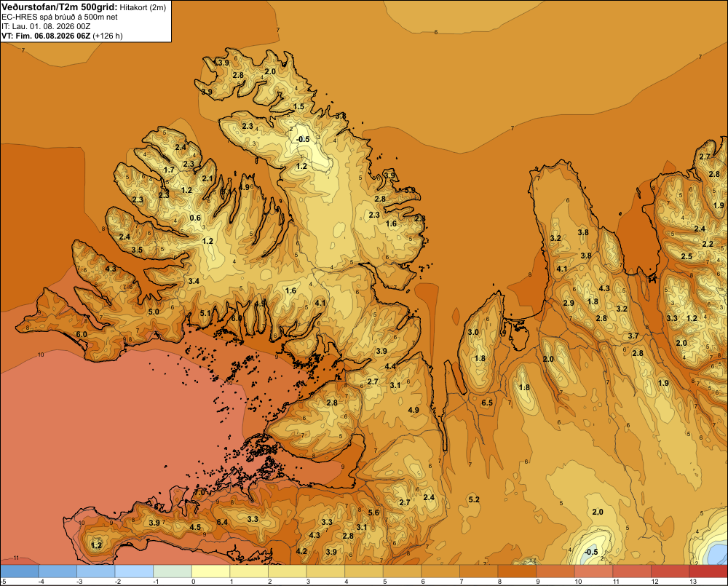The height and width of the screenshot is (586, 728).
Task: Click the '5.0' temperature value
Action: [154, 312]
